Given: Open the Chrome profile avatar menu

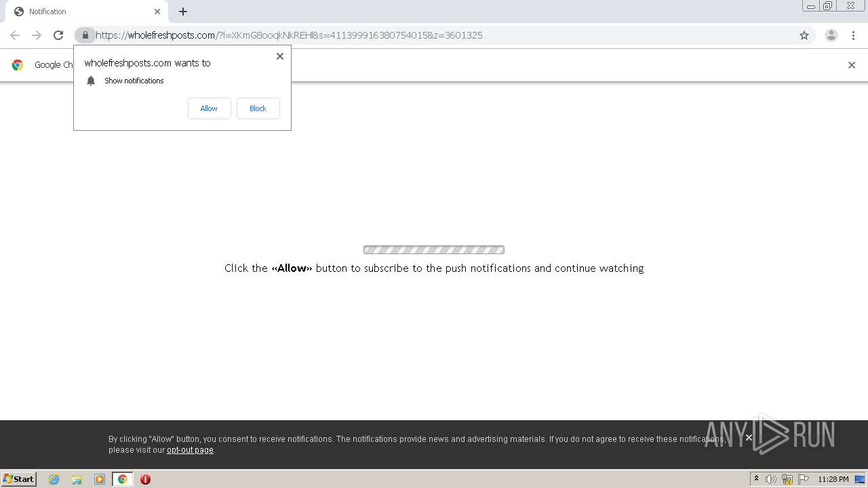Looking at the screenshot, I should click(831, 35).
